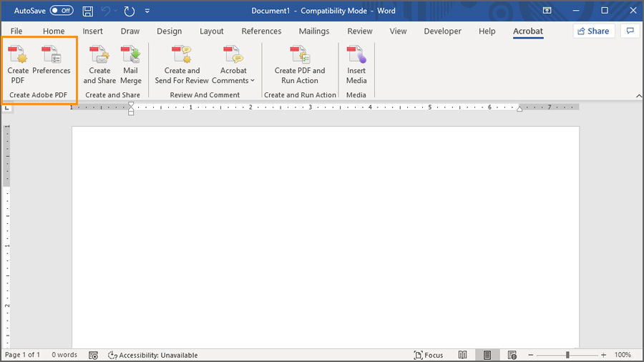Click the zoom slider handle

[x=567, y=355]
